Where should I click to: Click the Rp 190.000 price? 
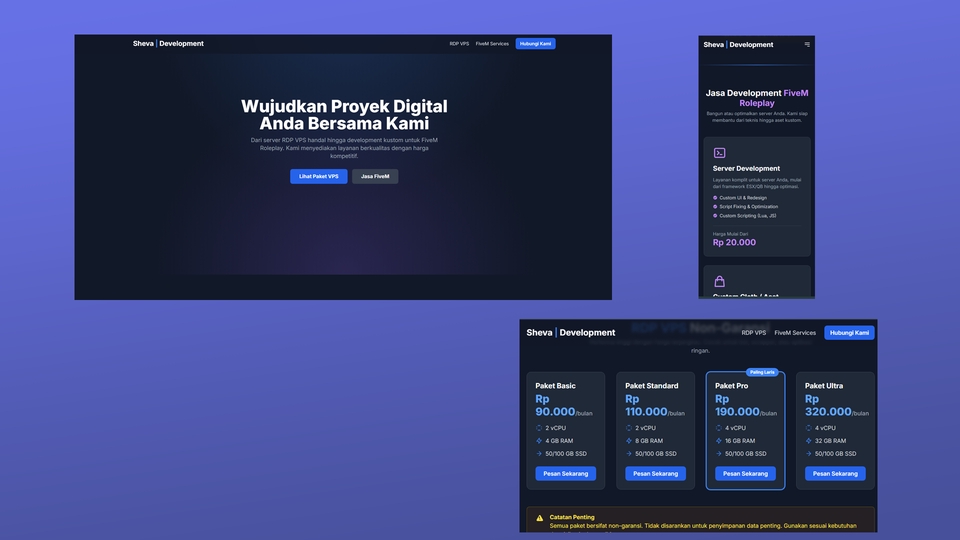click(737, 405)
